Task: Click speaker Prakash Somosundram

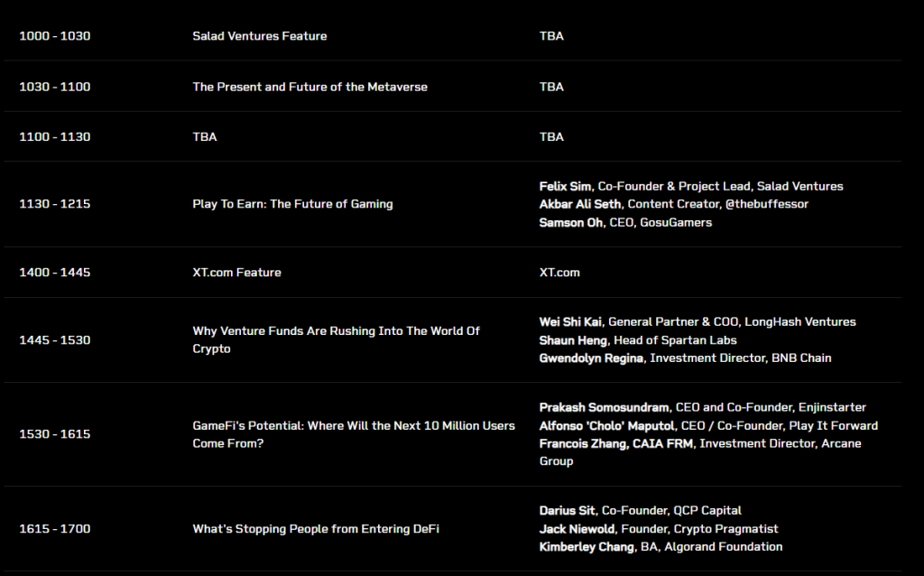Action: pos(604,407)
